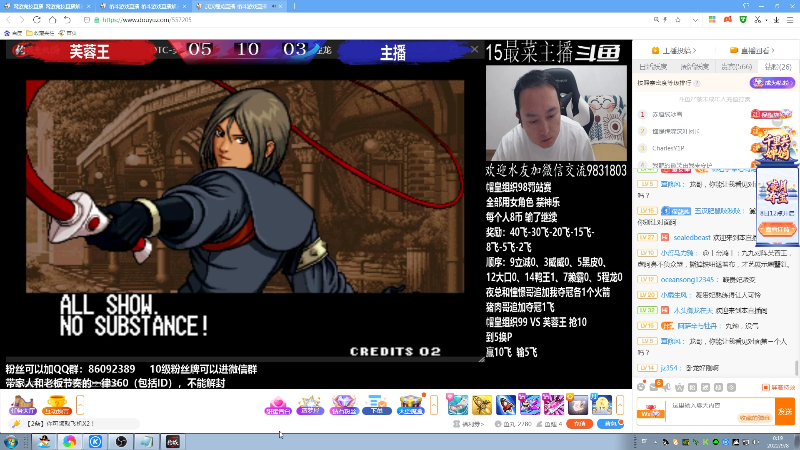Go to the browser home page icon
Image resolution: width=800 pixels, height=450 pixels.
[x=52, y=19]
